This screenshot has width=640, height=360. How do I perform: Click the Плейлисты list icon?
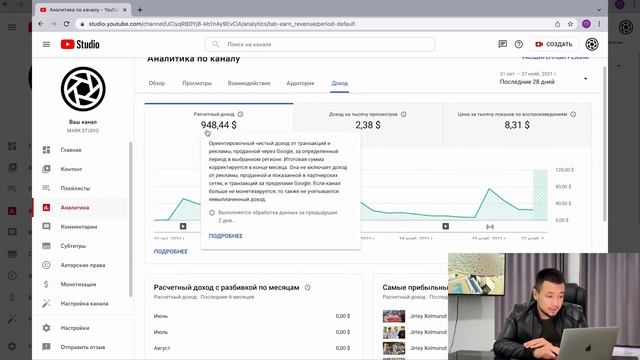(x=47, y=188)
